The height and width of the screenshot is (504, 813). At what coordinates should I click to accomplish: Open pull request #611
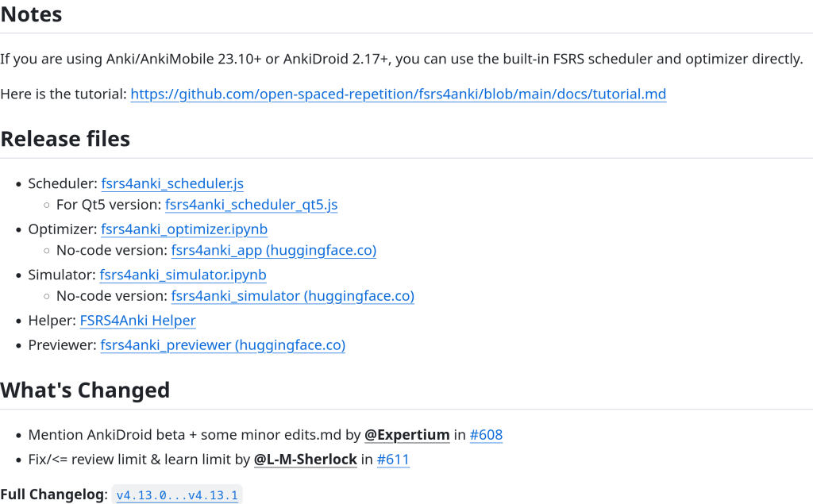[393, 460]
